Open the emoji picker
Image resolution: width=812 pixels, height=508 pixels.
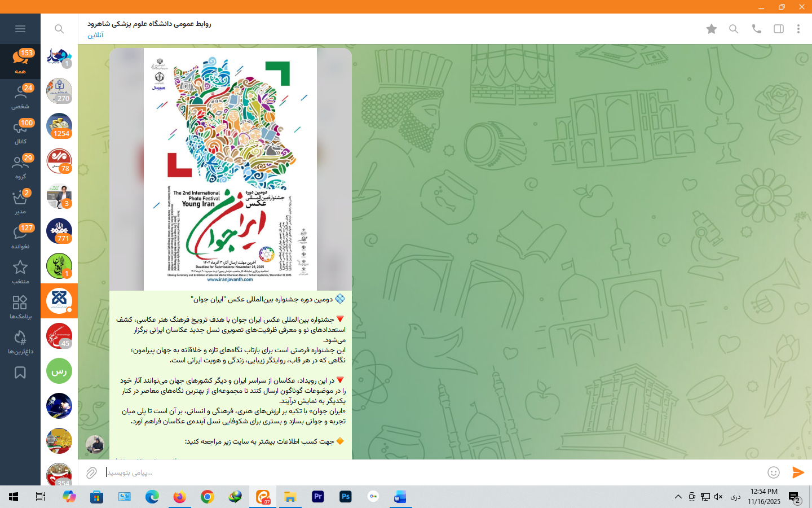[x=773, y=472]
